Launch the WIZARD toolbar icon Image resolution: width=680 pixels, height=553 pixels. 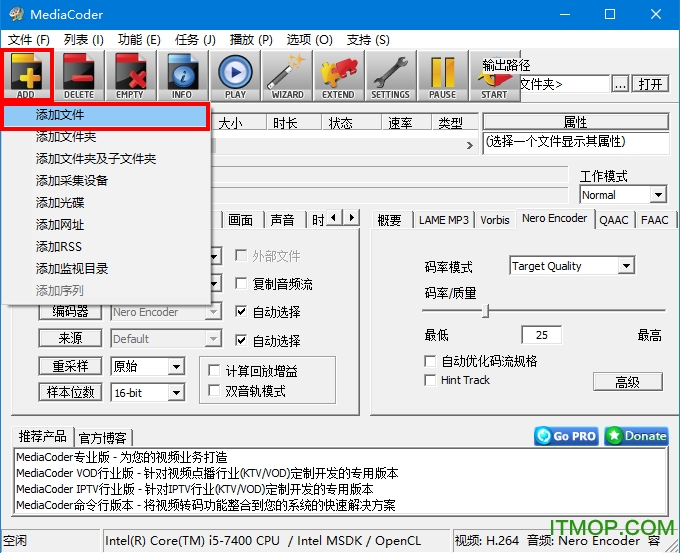coord(287,76)
